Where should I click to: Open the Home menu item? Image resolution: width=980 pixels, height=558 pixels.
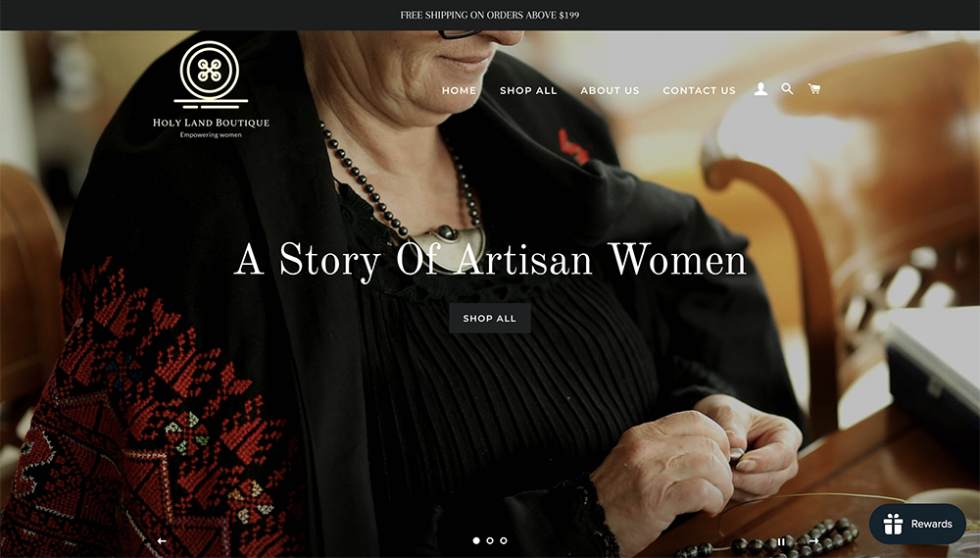(x=459, y=90)
